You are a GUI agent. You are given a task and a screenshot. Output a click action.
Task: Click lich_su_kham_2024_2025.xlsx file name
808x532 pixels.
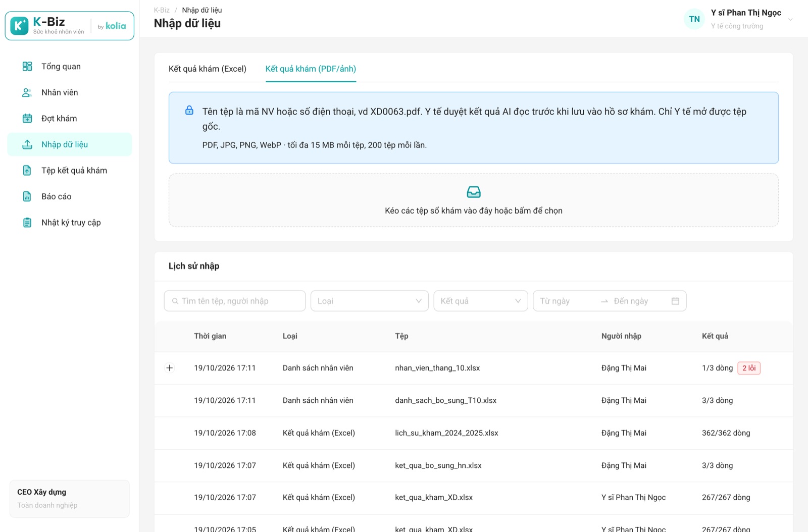446,433
